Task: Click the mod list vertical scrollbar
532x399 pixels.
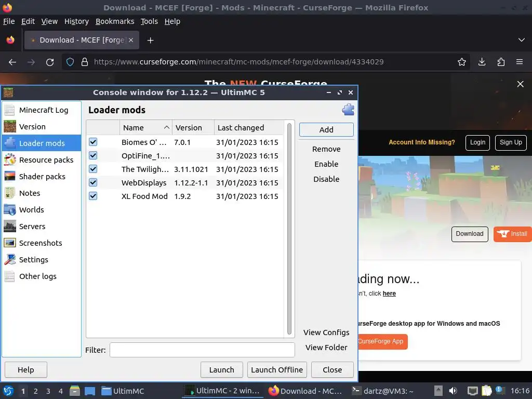Action: pos(289,229)
